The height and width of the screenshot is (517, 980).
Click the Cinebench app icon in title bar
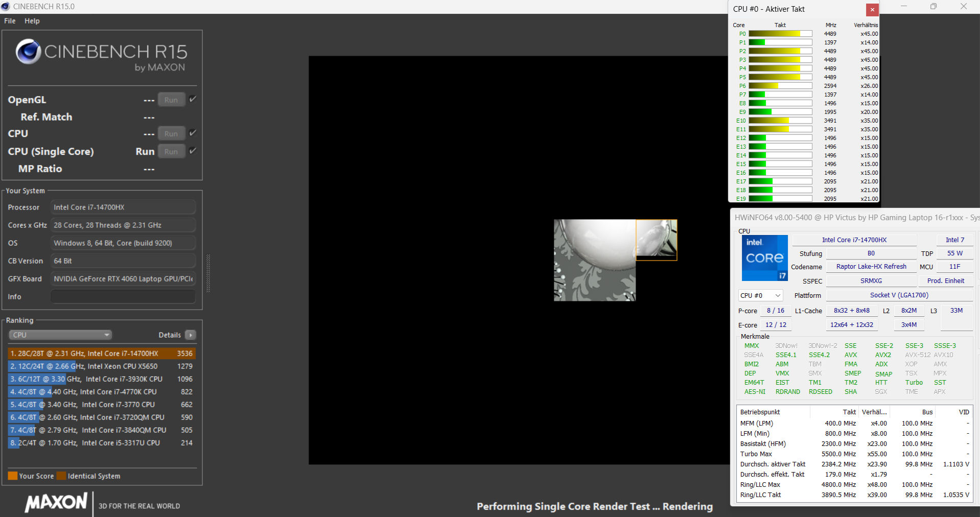(6, 7)
